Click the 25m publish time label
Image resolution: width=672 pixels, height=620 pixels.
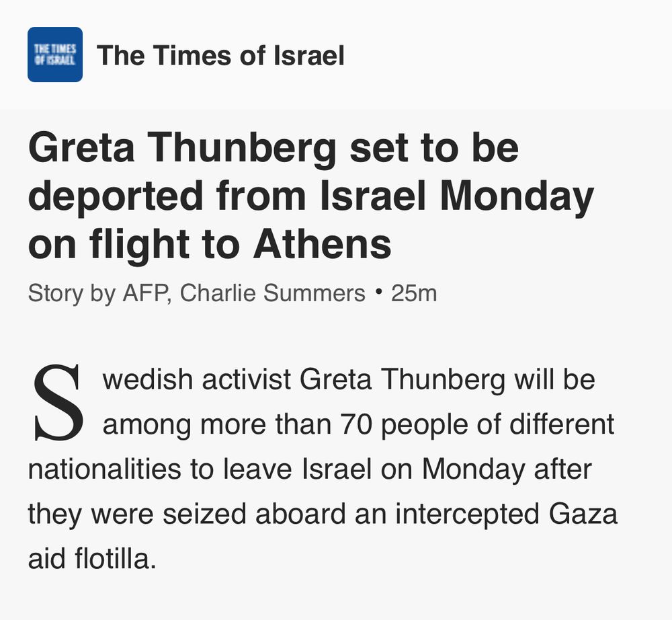tap(413, 294)
